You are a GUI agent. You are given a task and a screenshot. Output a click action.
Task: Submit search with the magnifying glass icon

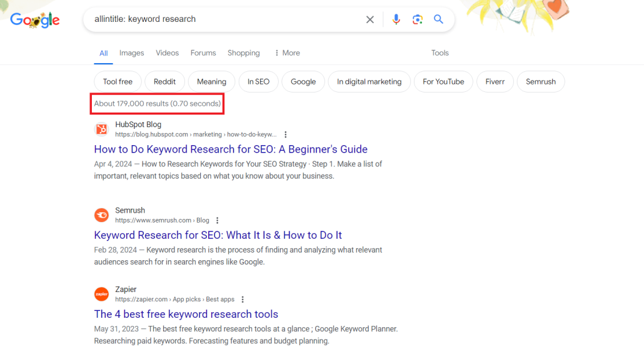[438, 19]
